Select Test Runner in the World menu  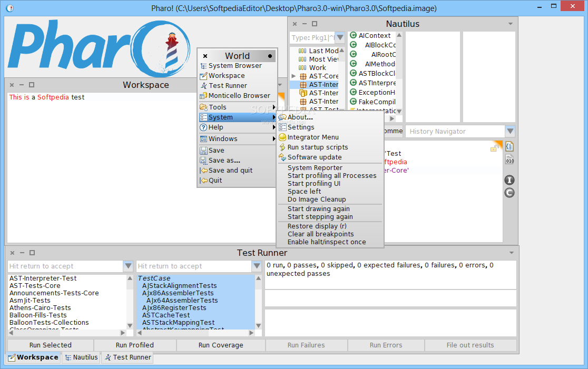[228, 86]
